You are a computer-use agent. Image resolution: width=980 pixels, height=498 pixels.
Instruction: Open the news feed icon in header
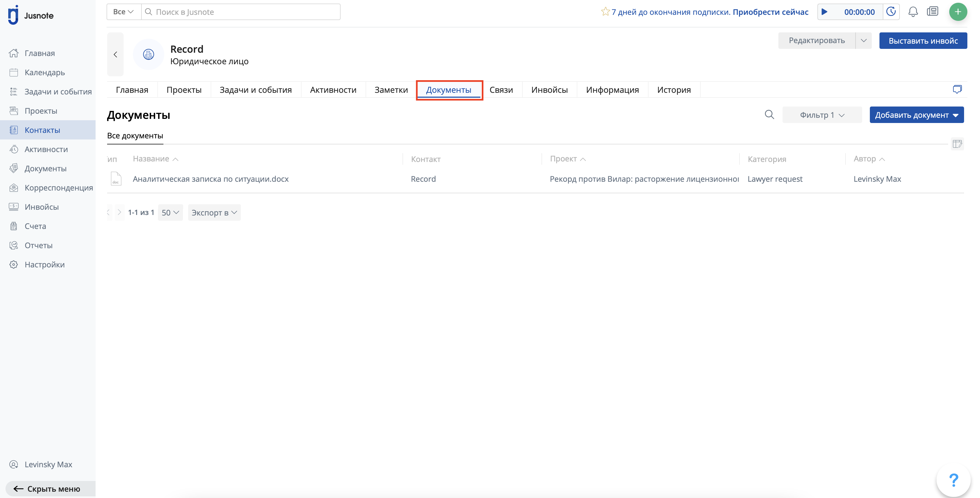point(932,12)
